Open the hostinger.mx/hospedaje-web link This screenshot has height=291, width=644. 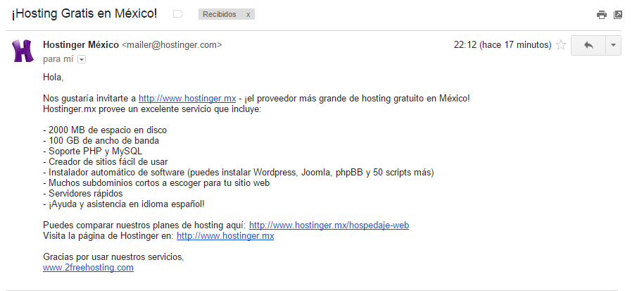(329, 225)
